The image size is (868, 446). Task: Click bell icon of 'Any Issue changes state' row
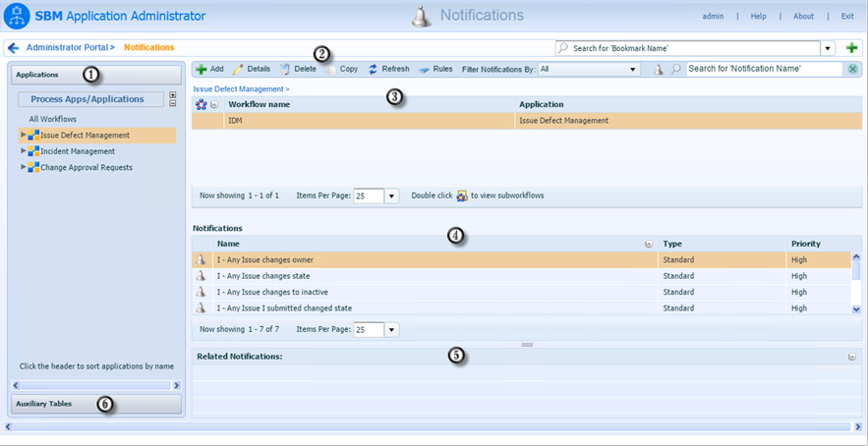(202, 276)
